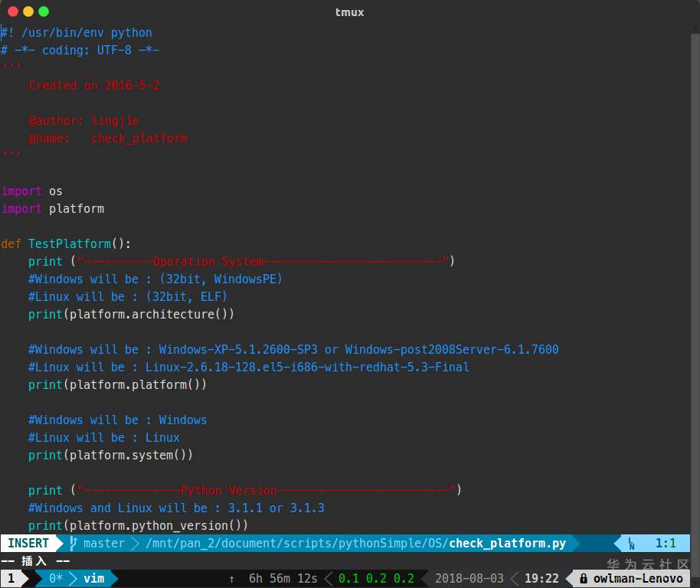Image resolution: width=700 pixels, height=588 pixels.
Task: Place cursor on the coding: UTF-8 line
Action: [x=80, y=50]
